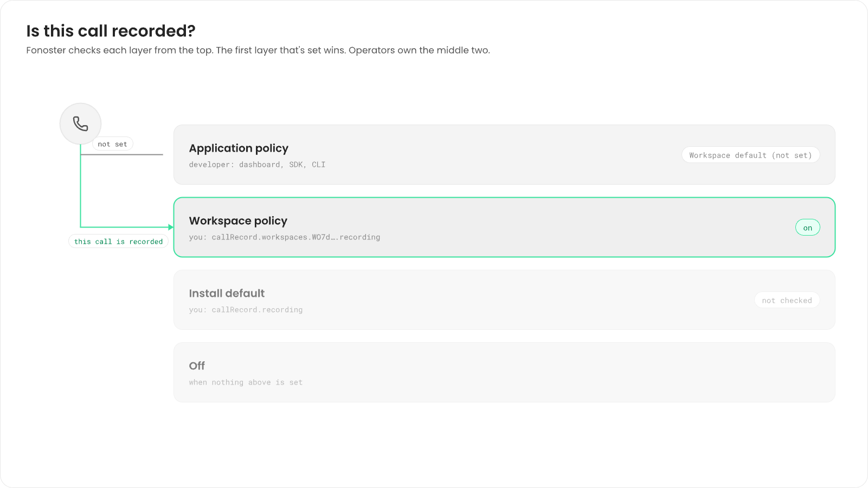Image resolution: width=868 pixels, height=488 pixels.
Task: Click 'you: callRecord.recording' text
Action: tap(246, 310)
